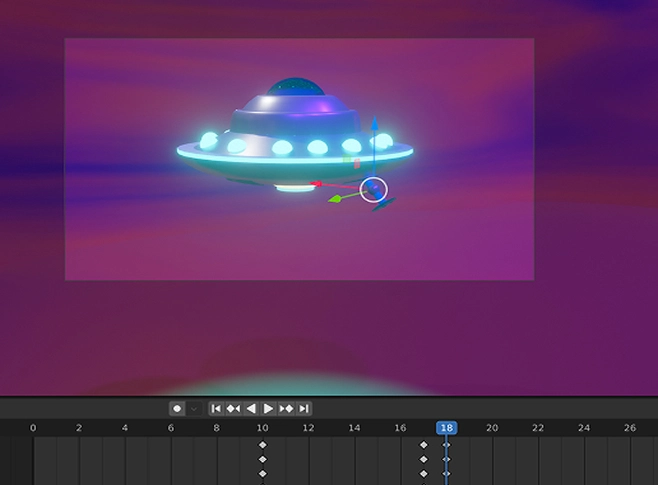
Task: Open the auto keyframing options dropdown
Action: pos(194,409)
